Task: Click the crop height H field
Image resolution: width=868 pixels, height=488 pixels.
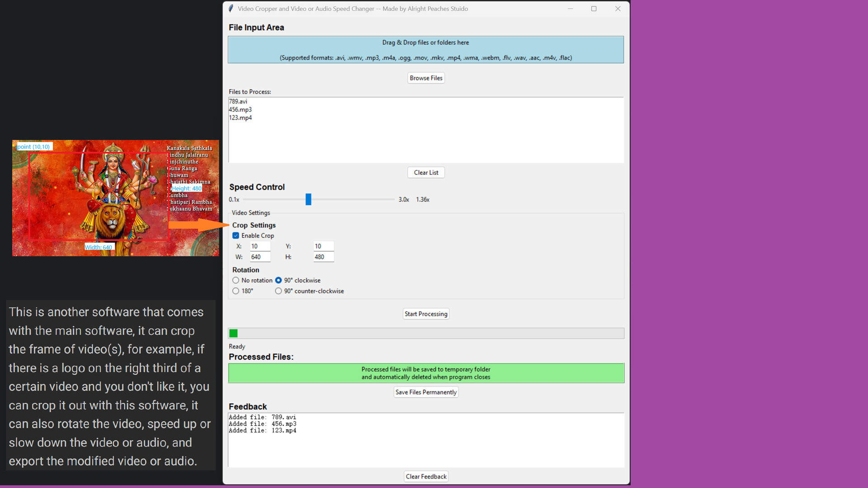Action: coord(324,257)
